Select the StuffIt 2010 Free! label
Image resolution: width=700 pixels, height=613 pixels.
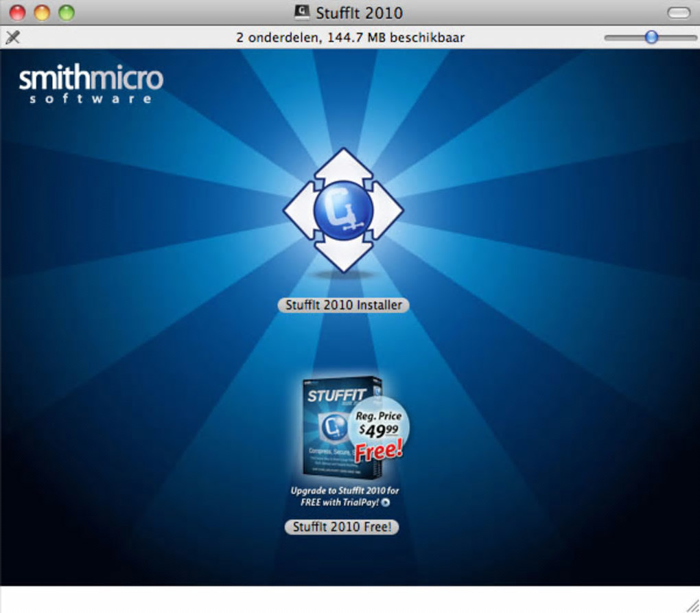point(342,527)
